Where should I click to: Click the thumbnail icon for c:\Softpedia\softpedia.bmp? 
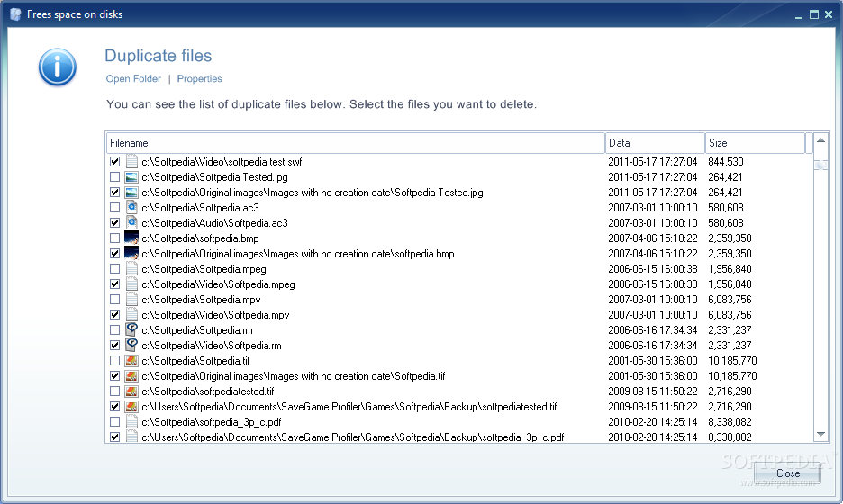click(131, 238)
